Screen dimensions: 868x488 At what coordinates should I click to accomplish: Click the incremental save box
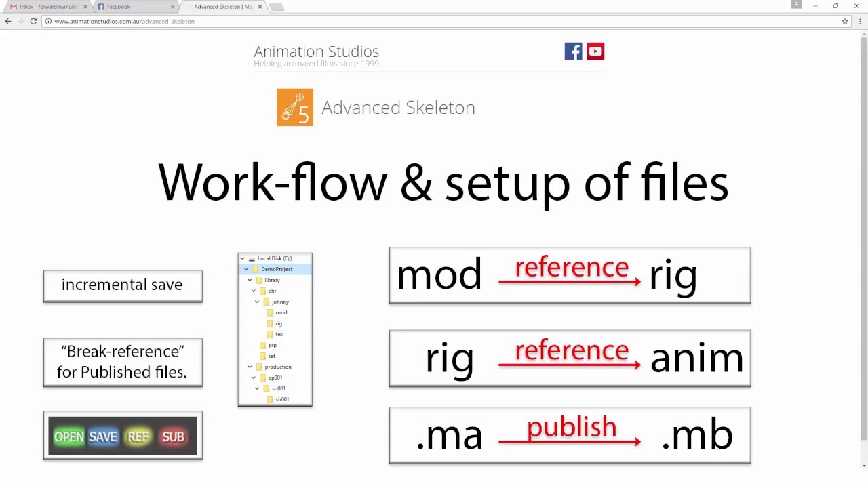[123, 285]
